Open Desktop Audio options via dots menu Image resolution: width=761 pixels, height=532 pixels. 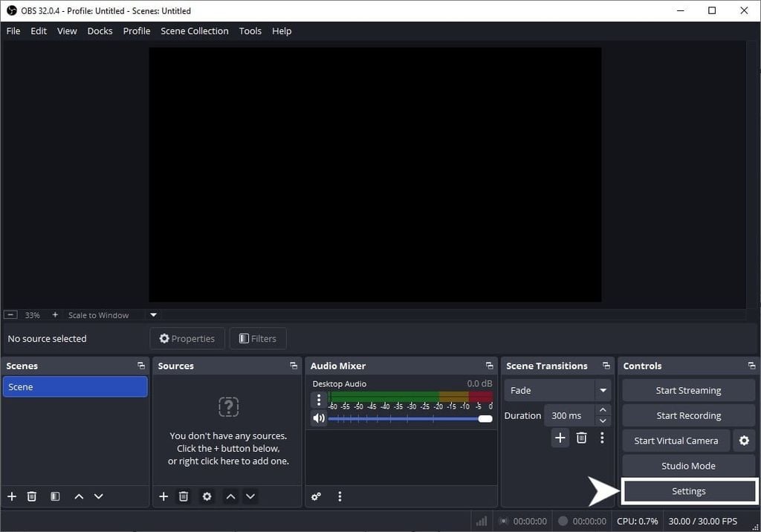tap(319, 400)
